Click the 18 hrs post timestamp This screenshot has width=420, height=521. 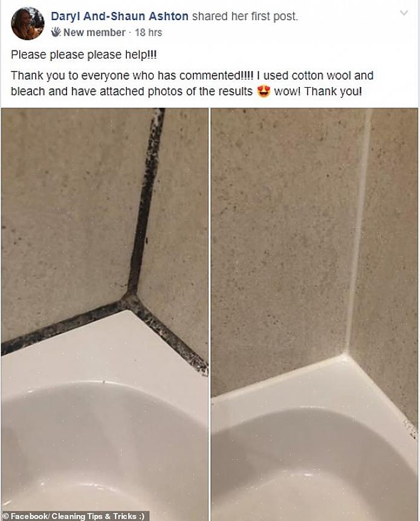point(148,33)
